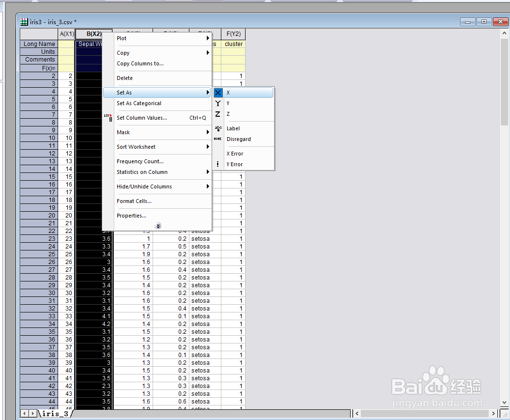Click the Set Column Values icon
This screenshot has width=510, height=420.
coord(108,118)
